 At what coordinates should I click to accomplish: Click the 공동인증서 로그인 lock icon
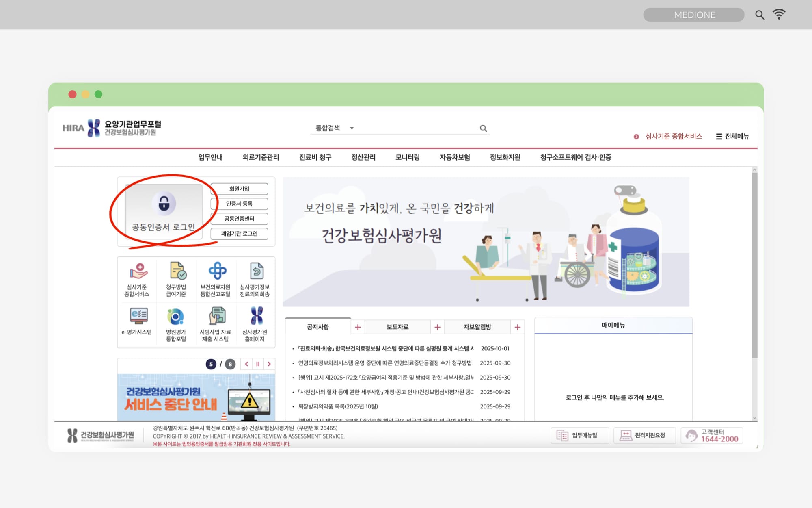[164, 203]
